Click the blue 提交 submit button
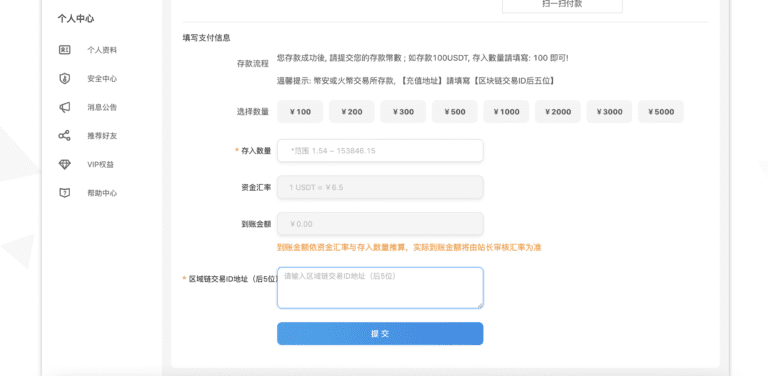 [380, 334]
